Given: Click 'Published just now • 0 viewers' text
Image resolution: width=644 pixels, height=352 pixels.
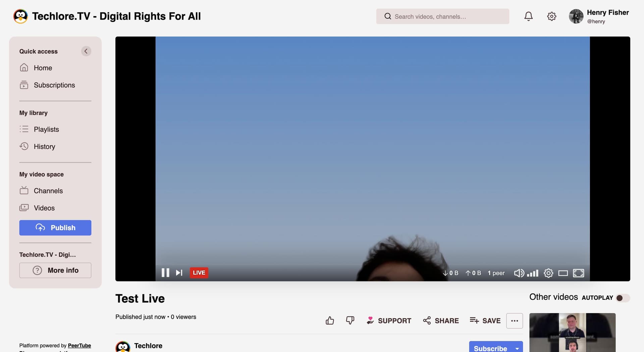Looking at the screenshot, I should click(x=156, y=317).
